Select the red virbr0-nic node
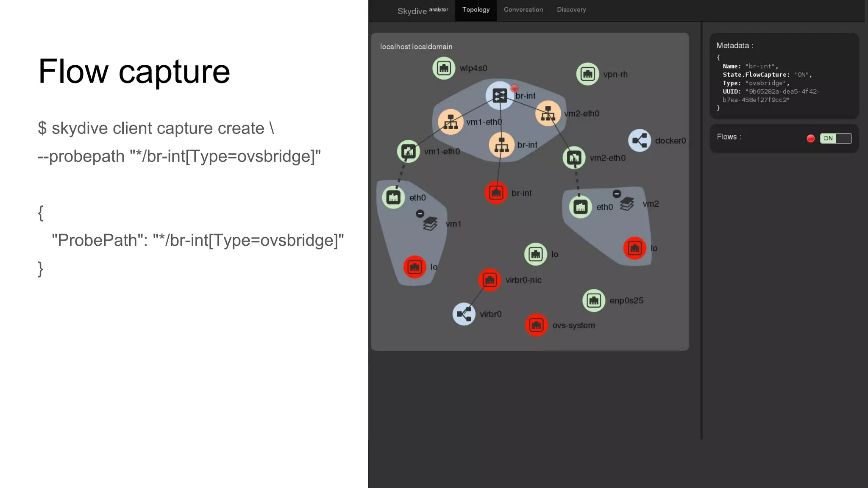This screenshot has height=488, width=868. (x=490, y=280)
